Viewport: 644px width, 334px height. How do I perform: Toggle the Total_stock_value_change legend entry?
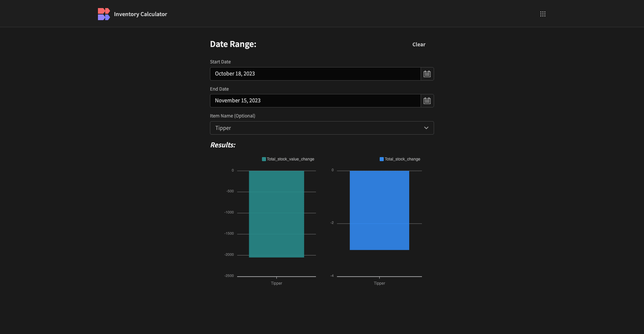point(288,159)
